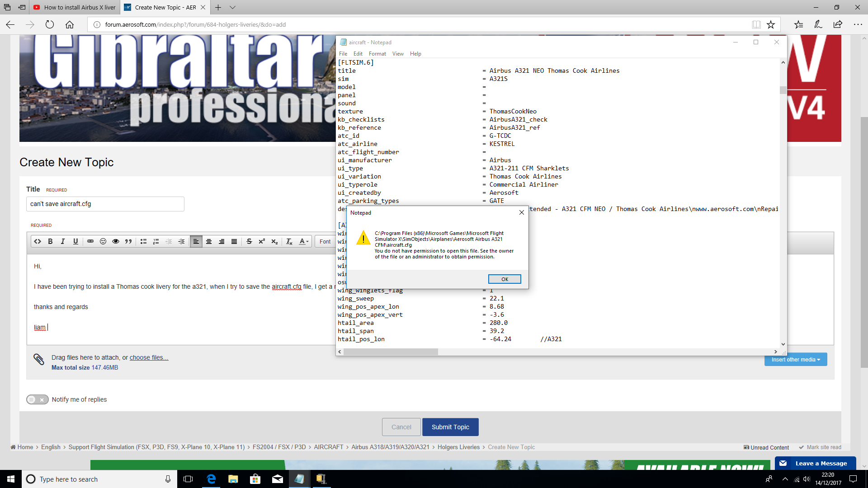The width and height of the screenshot is (868, 488).
Task: Open the emoticon picker
Action: (103, 242)
